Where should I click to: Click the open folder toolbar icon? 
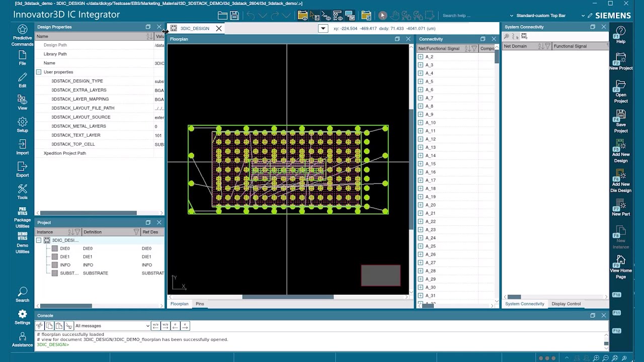222,16
